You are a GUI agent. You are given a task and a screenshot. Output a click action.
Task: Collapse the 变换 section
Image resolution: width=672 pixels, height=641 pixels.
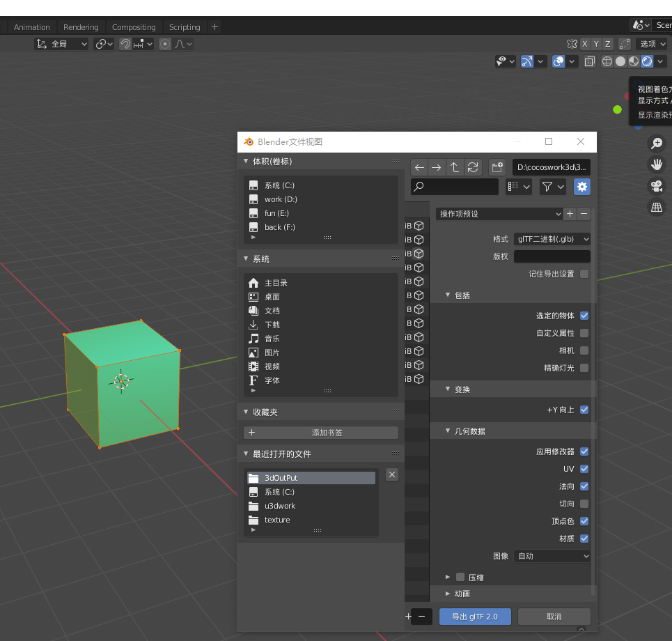(448, 389)
